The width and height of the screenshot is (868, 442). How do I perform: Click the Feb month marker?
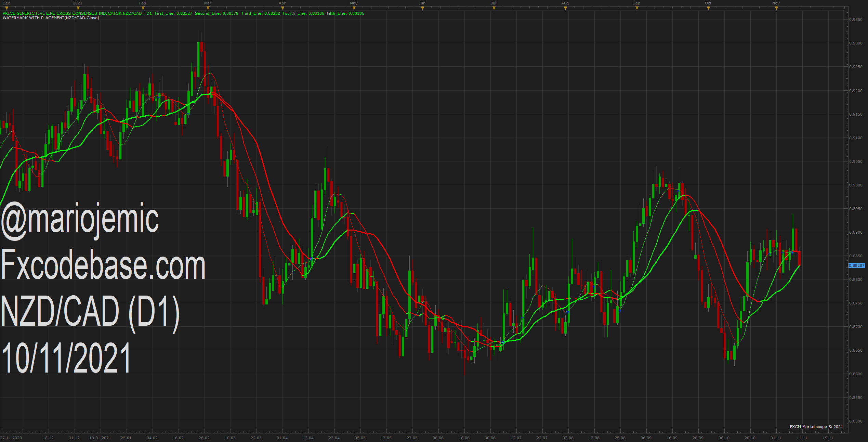(143, 8)
